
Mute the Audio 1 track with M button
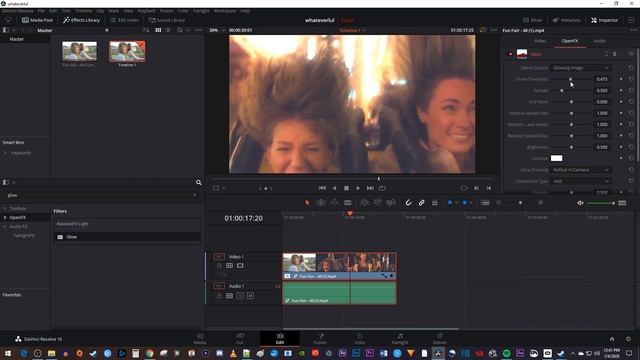pos(250,296)
